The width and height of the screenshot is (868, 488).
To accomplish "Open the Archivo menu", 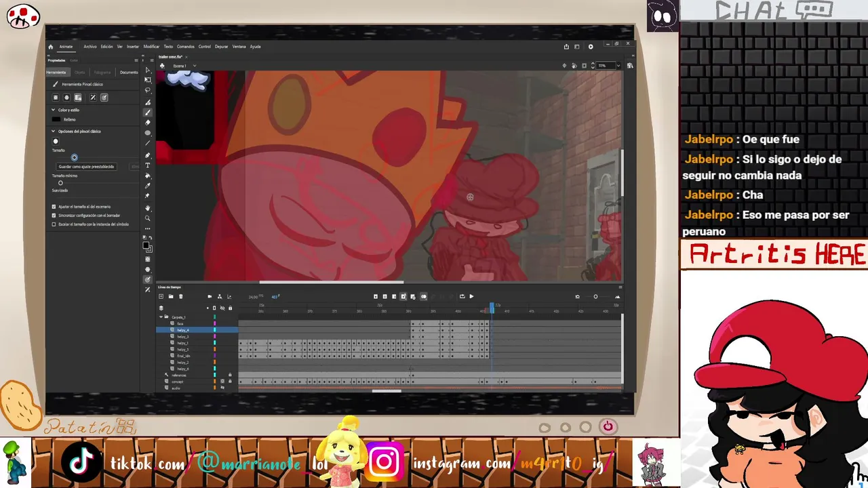I will point(90,47).
